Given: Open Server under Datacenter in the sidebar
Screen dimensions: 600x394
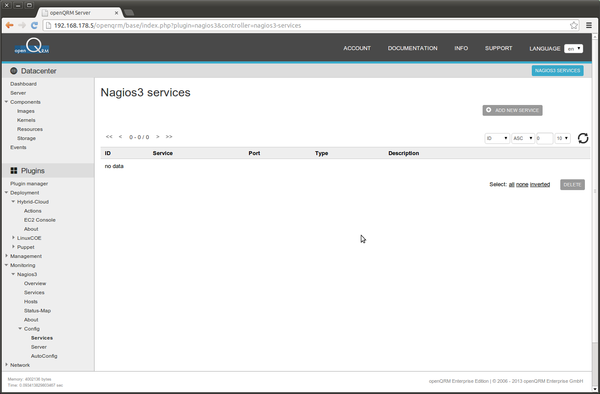Looking at the screenshot, I should [x=18, y=93].
